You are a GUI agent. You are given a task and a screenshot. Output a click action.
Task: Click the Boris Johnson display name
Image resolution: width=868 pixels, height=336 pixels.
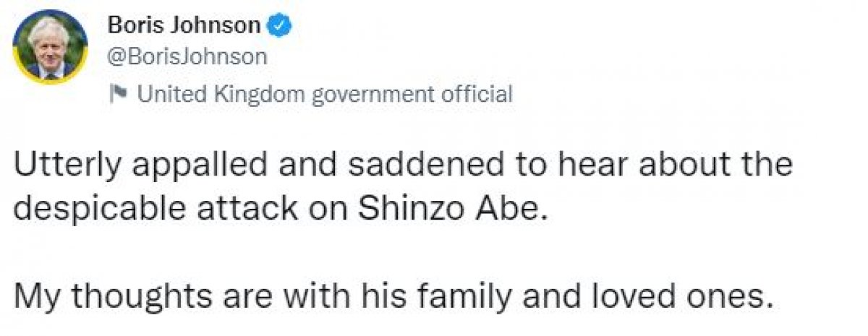(184, 25)
